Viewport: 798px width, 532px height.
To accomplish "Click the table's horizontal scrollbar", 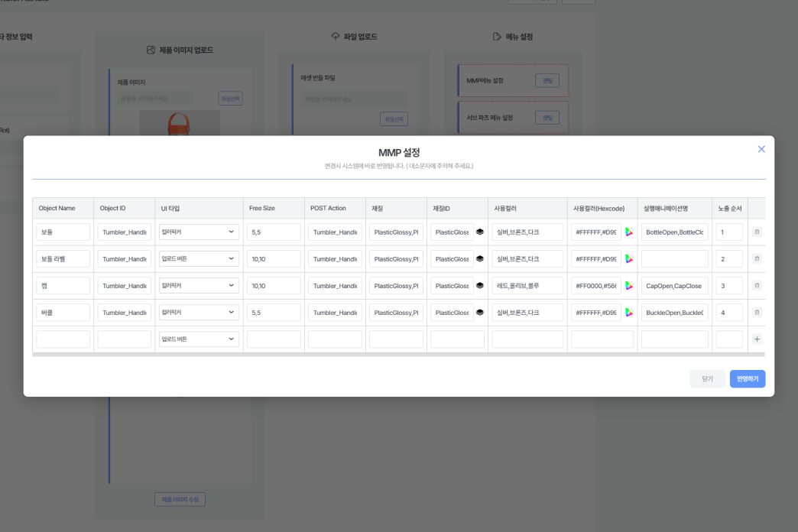I will point(397,355).
